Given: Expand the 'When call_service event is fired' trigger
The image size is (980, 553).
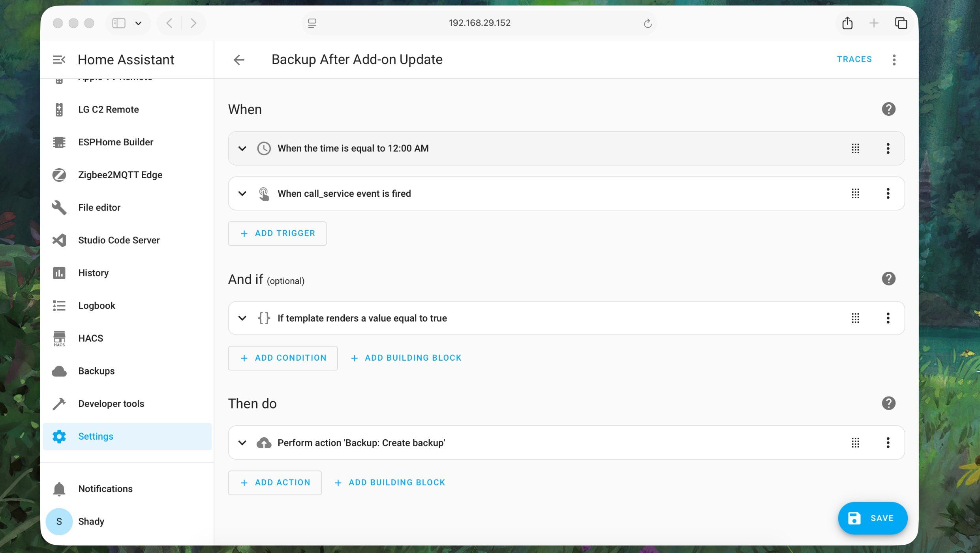Looking at the screenshot, I should point(242,194).
